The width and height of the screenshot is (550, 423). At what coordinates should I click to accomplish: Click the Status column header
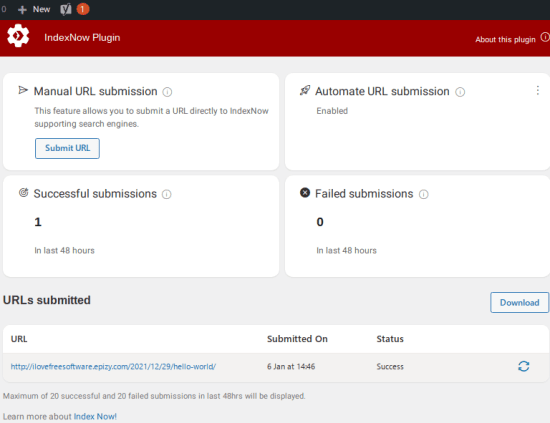[x=390, y=339]
